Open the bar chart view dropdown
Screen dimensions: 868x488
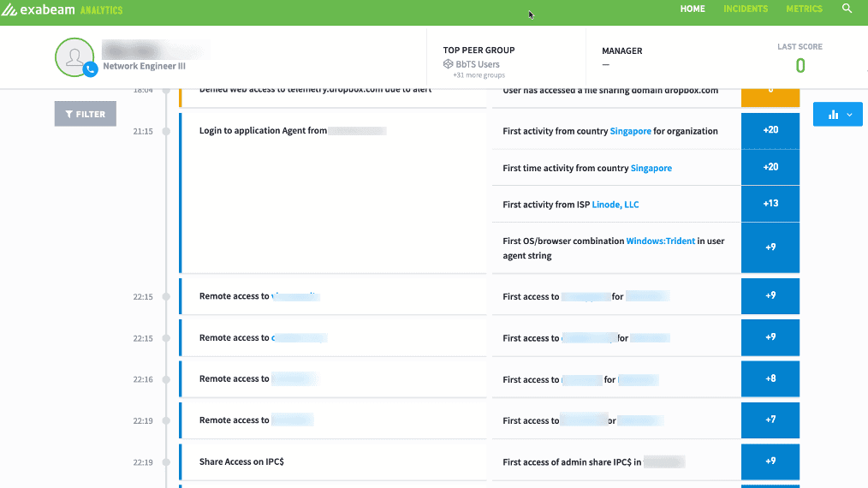click(837, 114)
